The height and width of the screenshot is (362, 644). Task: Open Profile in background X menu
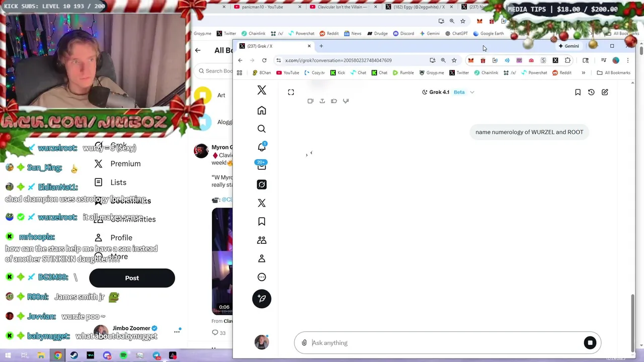113,238
